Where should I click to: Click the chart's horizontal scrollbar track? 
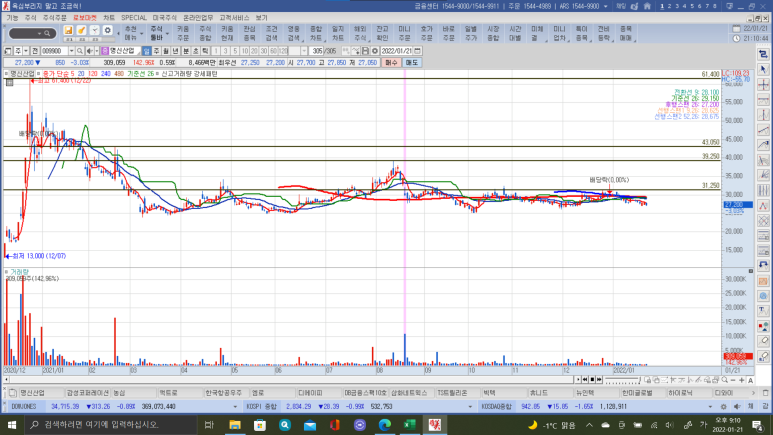(291, 380)
